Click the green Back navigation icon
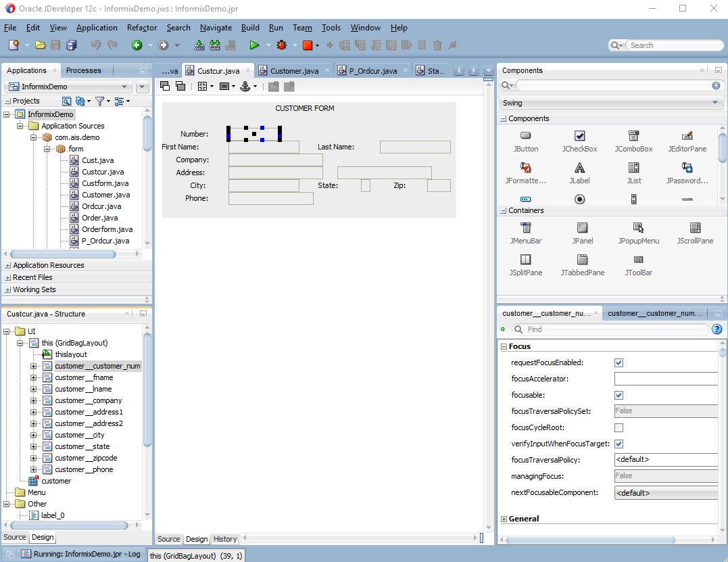 137,45
